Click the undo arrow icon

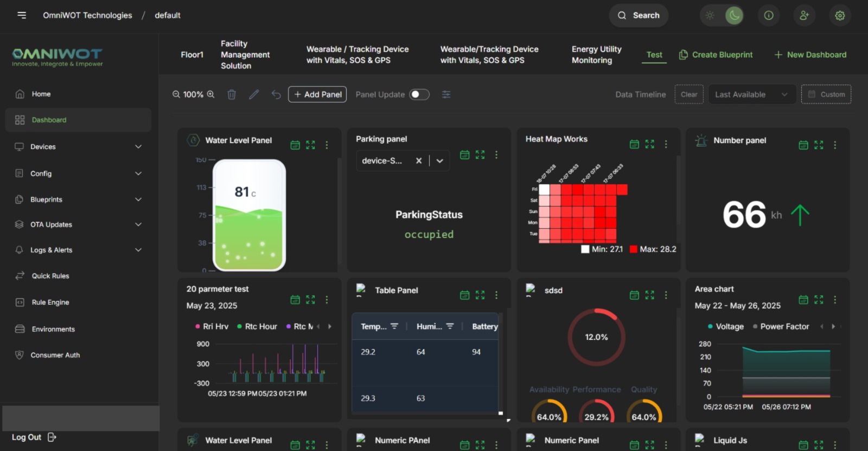pos(276,94)
